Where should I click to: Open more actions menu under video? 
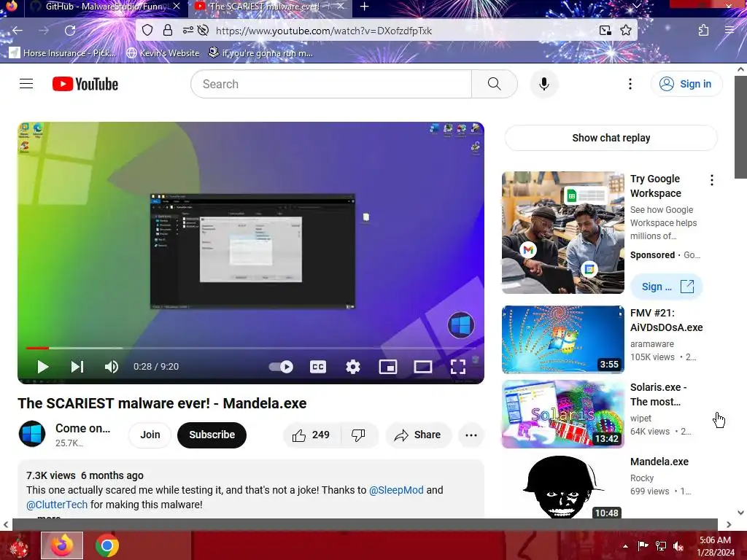(x=471, y=435)
